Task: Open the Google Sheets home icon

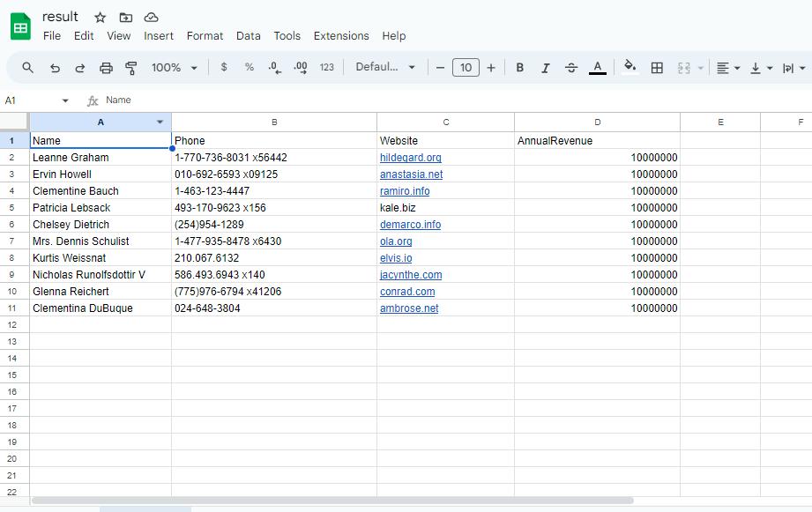Action: click(20, 26)
